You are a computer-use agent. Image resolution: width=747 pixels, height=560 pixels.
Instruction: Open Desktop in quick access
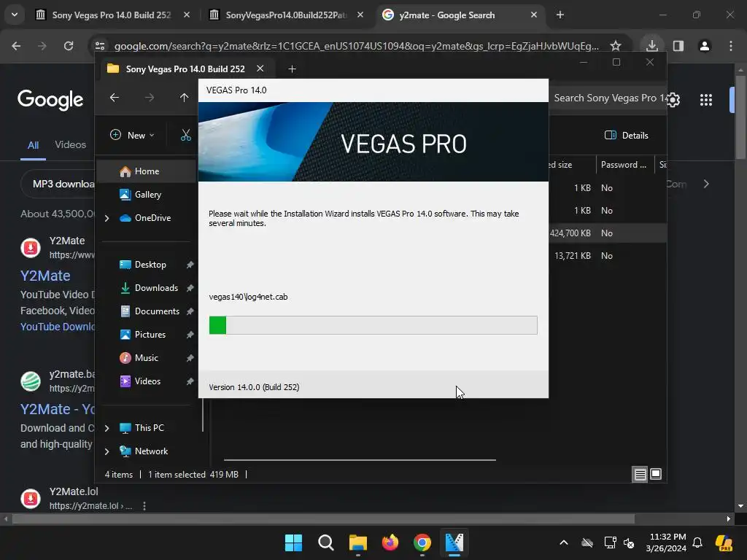pyautogui.click(x=150, y=265)
